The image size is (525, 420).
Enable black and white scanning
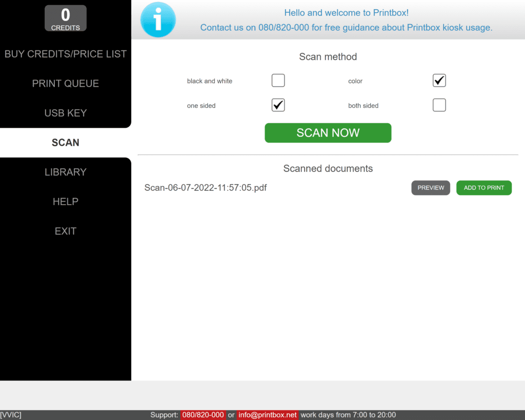click(x=278, y=81)
